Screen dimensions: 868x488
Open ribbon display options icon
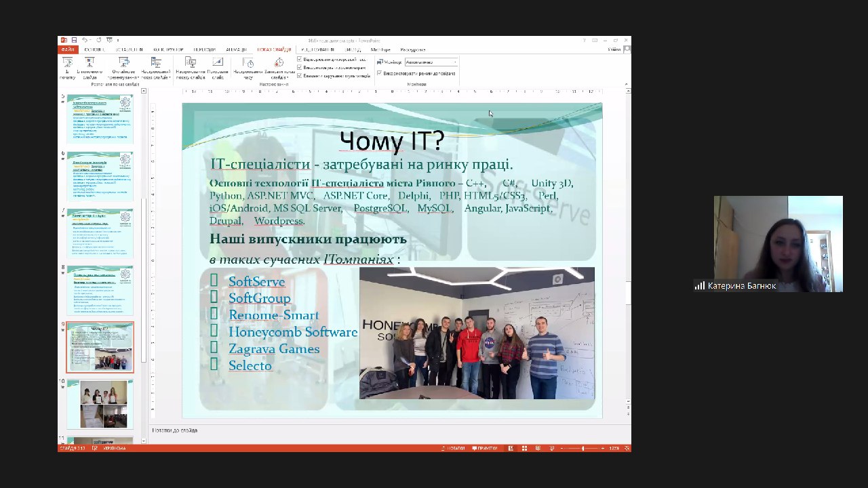click(595, 40)
